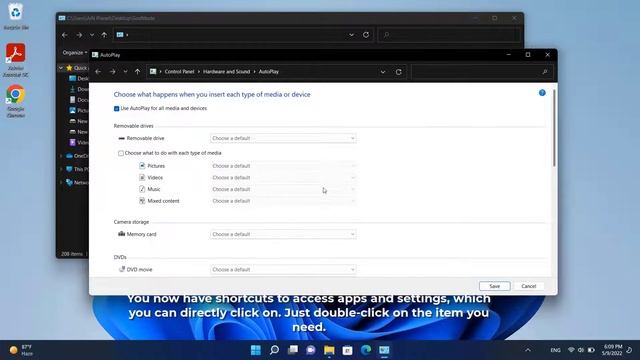Open taskbar Search

(274, 350)
